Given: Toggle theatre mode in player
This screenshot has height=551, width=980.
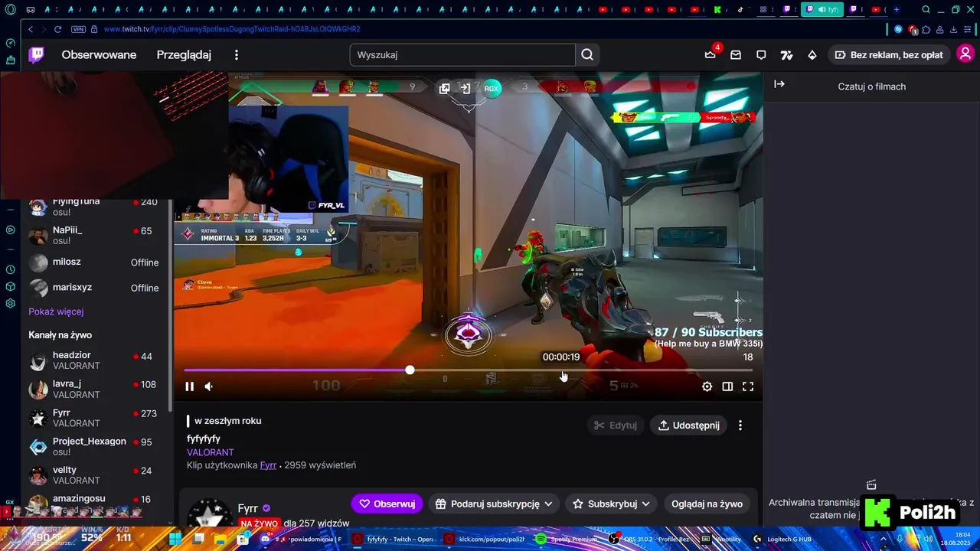Looking at the screenshot, I should [727, 386].
